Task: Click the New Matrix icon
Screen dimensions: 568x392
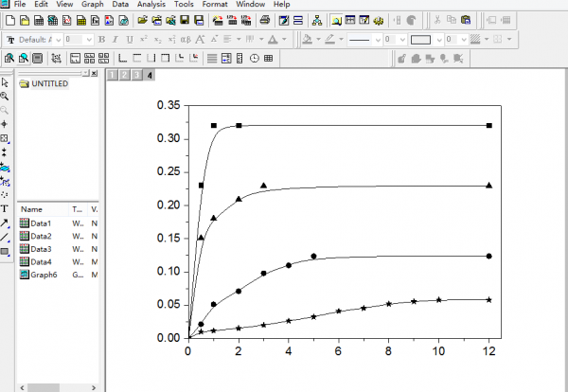Action: (x=81, y=20)
